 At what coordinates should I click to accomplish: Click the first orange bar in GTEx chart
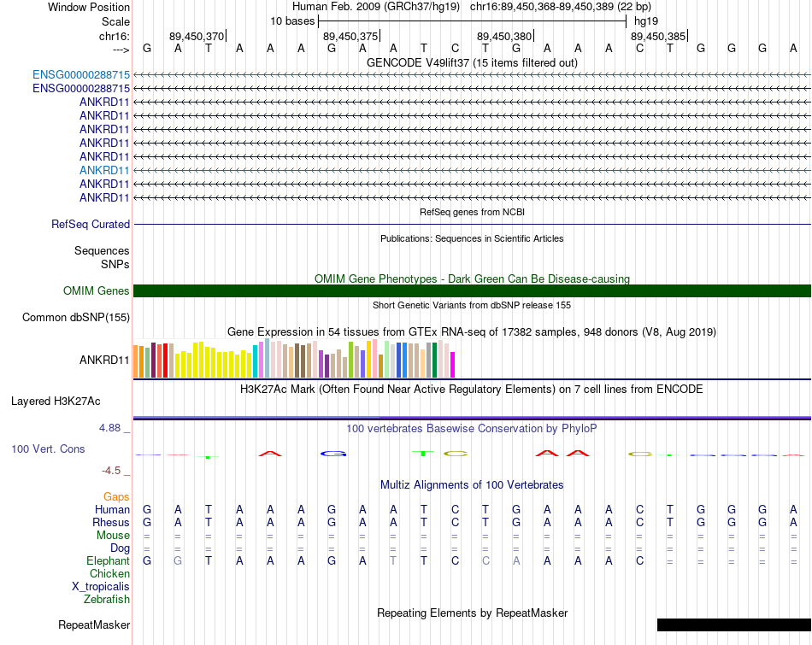pos(136,361)
